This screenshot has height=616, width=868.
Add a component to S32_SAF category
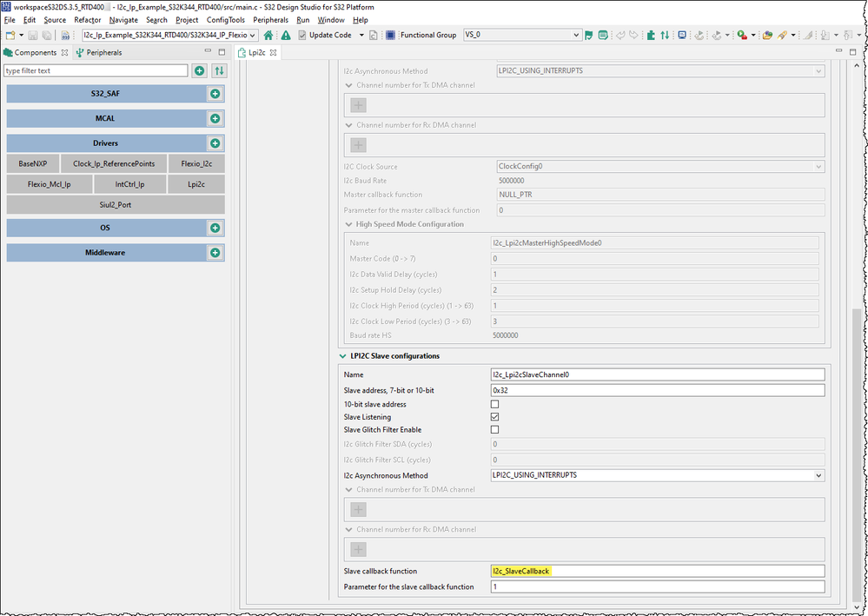(x=215, y=94)
